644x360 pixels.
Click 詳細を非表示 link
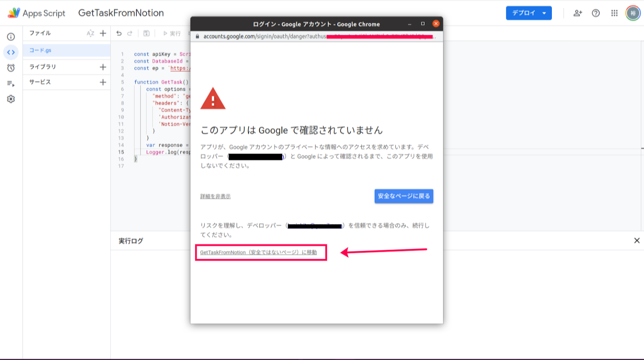(215, 197)
